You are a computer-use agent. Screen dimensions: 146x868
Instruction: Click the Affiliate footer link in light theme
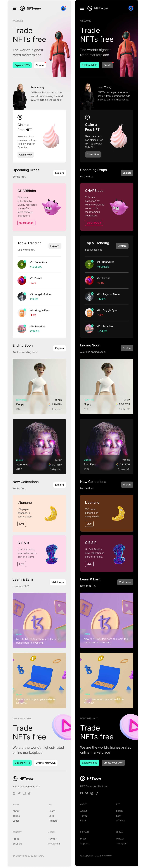point(53,821)
